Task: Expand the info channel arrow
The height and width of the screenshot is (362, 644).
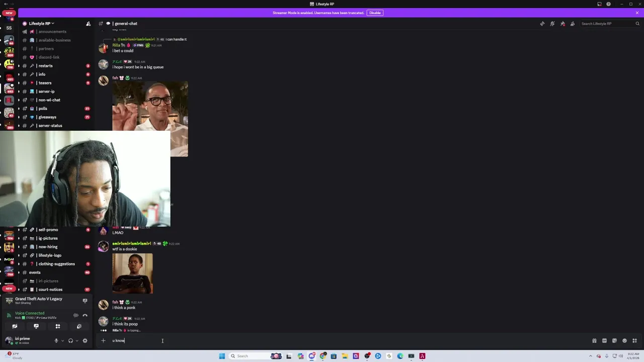Action: coord(19,74)
